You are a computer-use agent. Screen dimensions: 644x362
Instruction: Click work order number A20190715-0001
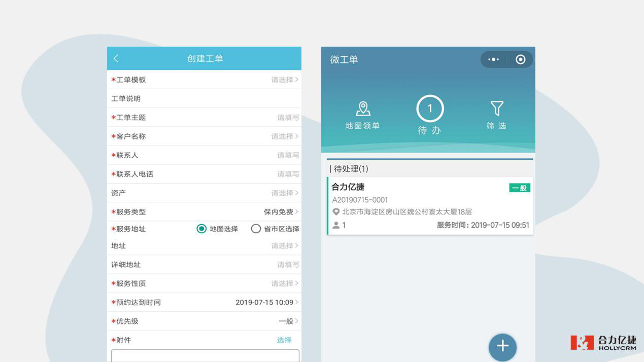[360, 200]
